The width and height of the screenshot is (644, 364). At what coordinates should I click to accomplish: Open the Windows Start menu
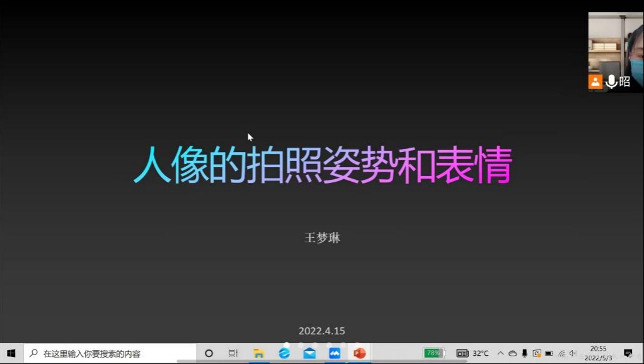[11, 353]
